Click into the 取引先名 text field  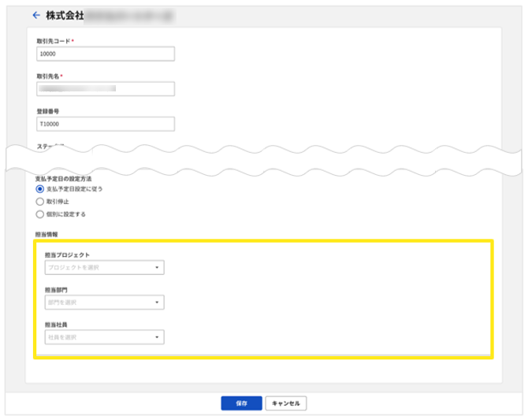pos(105,89)
